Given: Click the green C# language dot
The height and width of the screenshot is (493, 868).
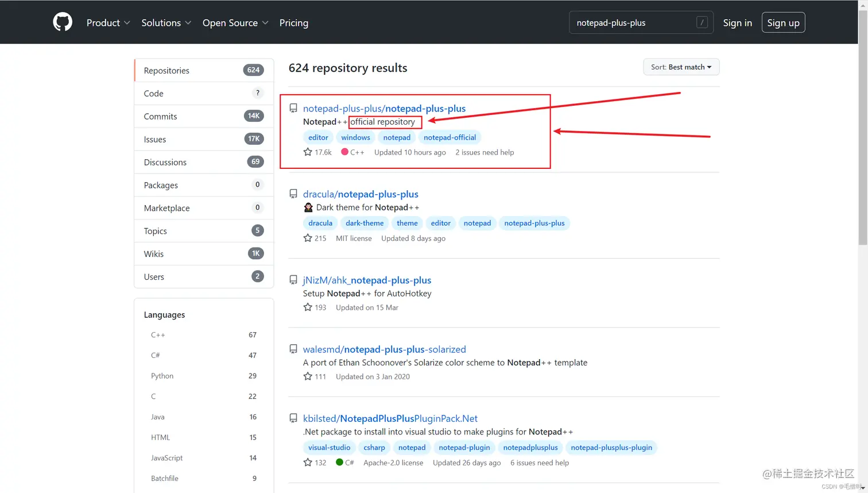Looking at the screenshot, I should (x=339, y=462).
